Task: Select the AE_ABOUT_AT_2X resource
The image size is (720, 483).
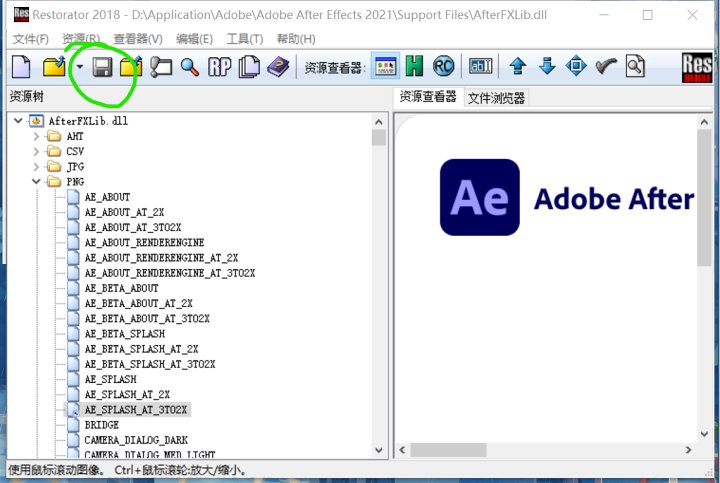Action: [x=124, y=212]
